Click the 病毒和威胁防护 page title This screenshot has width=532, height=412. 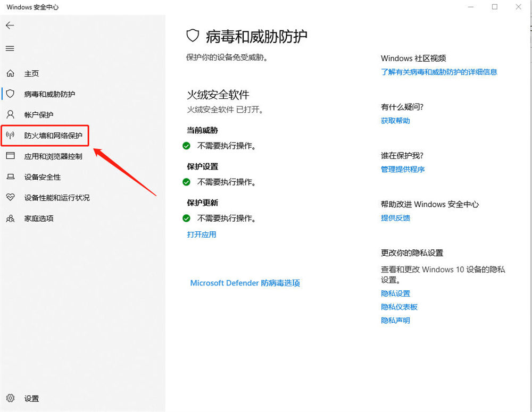256,36
